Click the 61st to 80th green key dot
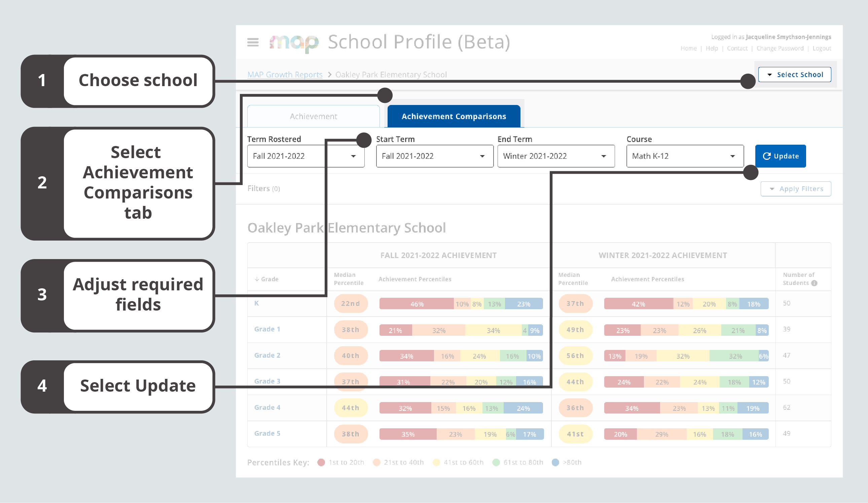The image size is (868, 503). click(x=496, y=462)
